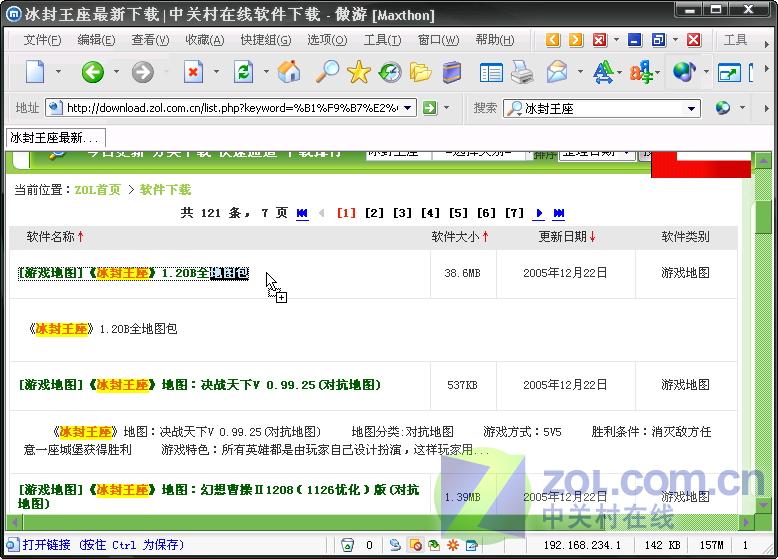The height and width of the screenshot is (559, 778).
Task: Open the 查看(V) menu
Action: click(150, 40)
